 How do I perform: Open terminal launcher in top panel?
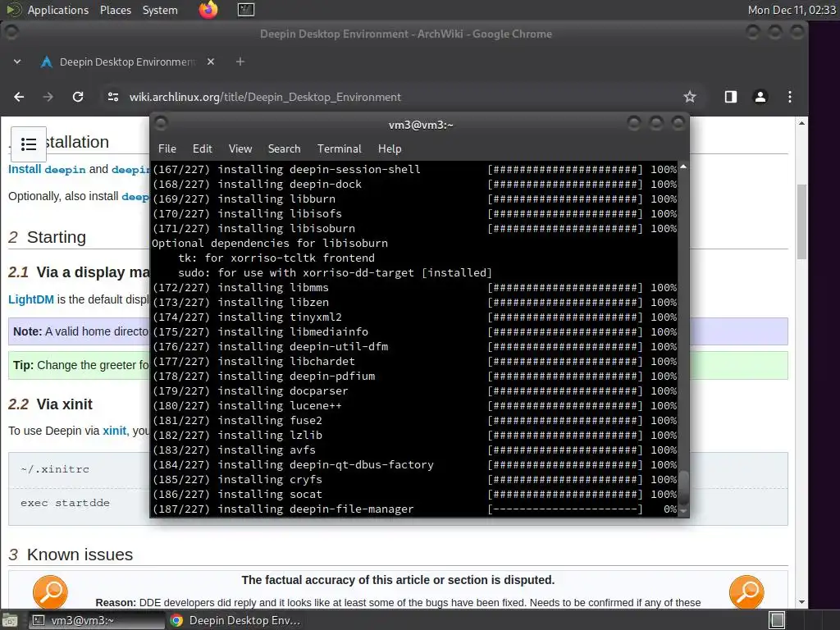pos(246,10)
